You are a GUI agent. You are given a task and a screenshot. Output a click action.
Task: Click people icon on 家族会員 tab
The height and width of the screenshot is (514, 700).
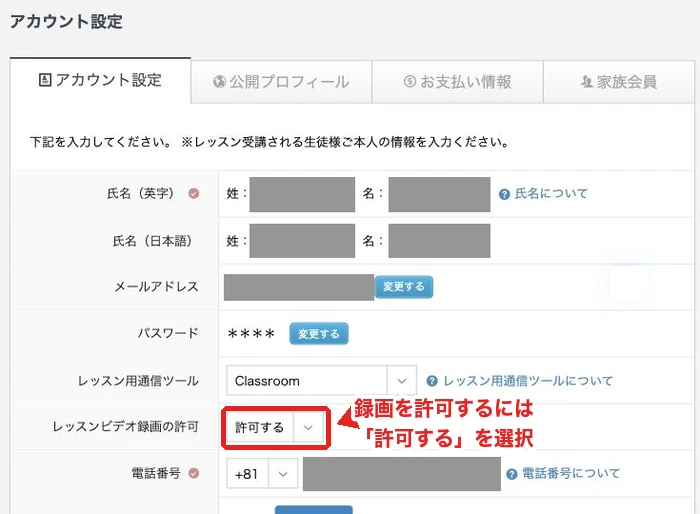[587, 82]
